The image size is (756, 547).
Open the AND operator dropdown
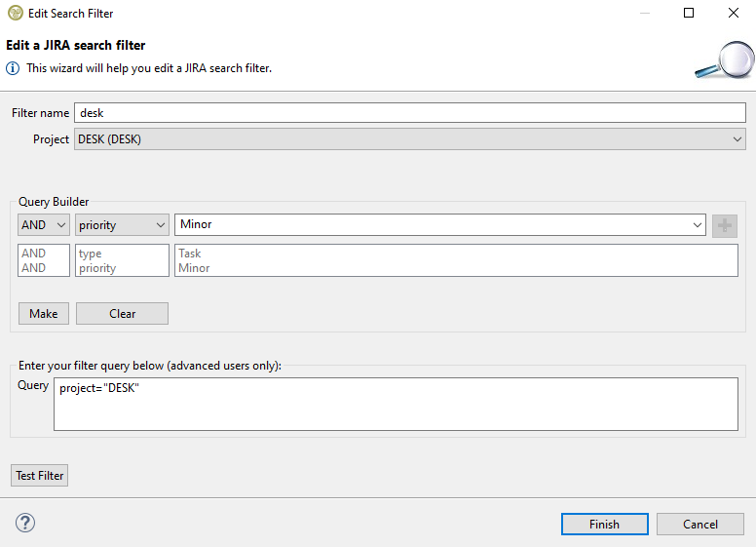point(44,225)
